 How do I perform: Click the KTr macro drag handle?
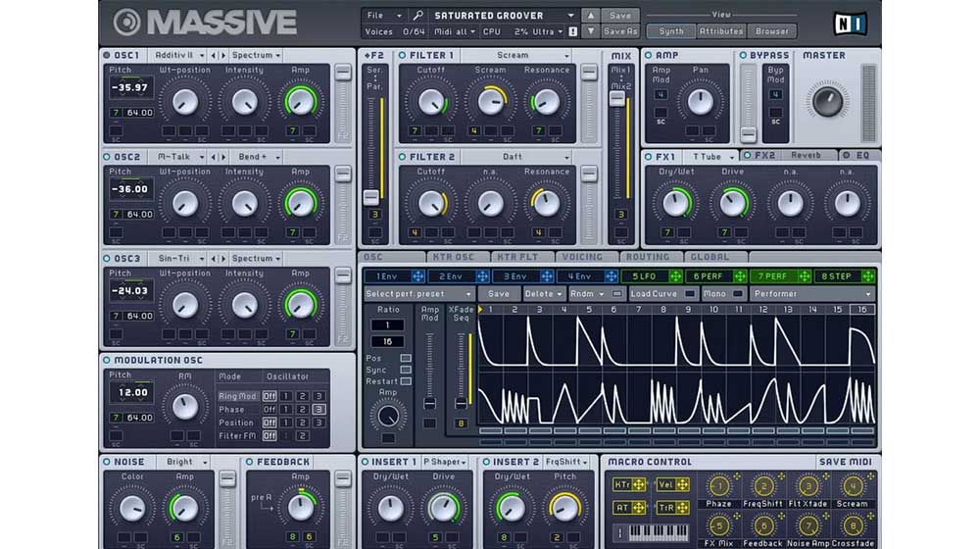(638, 484)
